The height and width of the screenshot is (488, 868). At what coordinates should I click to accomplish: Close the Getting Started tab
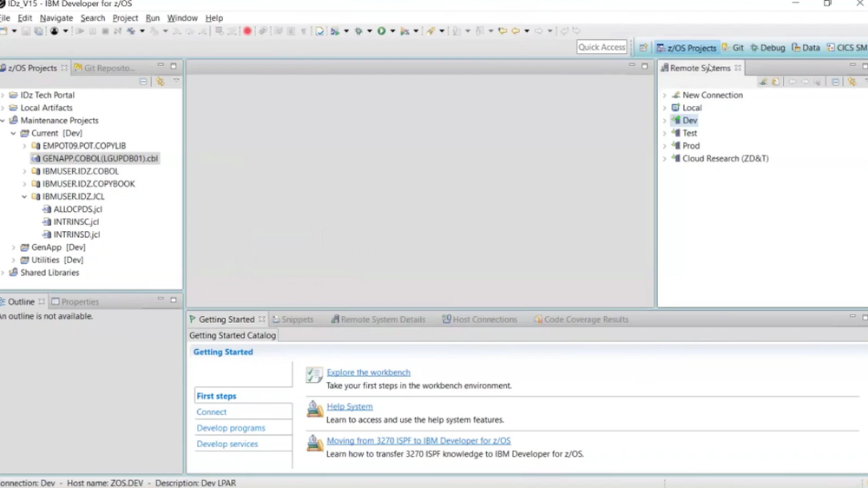click(x=261, y=319)
